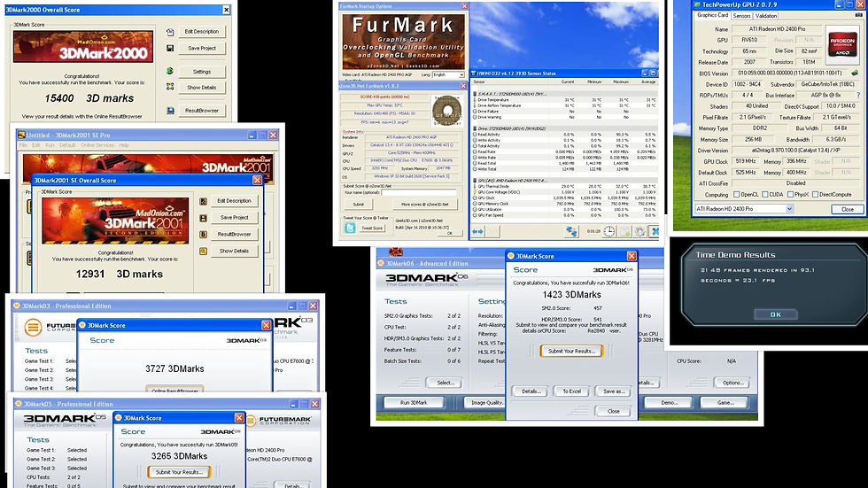The width and height of the screenshot is (868, 488).
Task: Click the Show Details icon in 3DMark2000
Action: [x=170, y=87]
